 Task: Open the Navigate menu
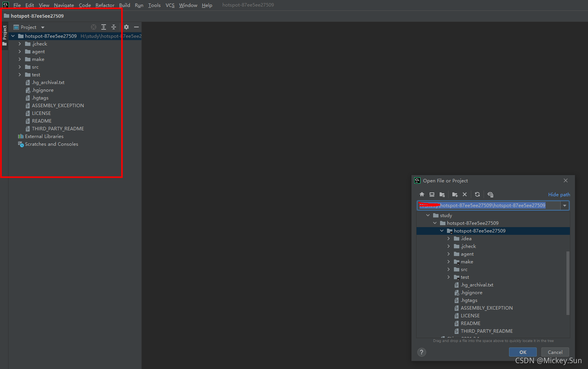point(64,5)
